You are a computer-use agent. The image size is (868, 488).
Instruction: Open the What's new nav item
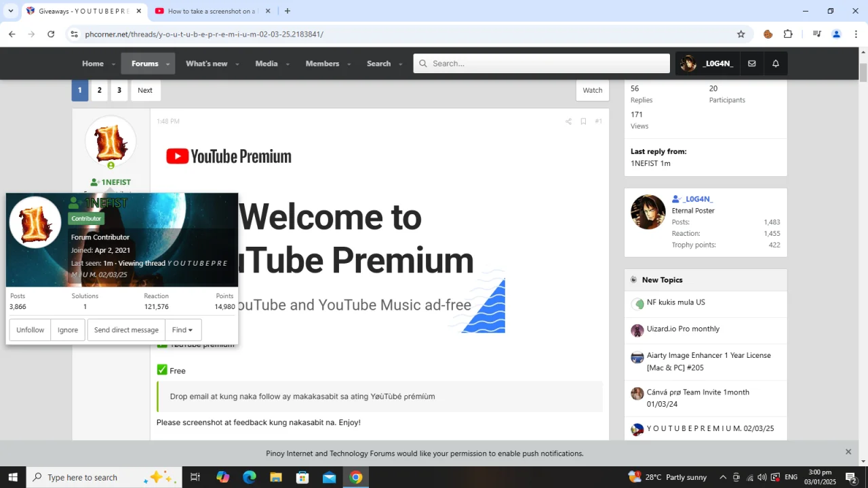click(x=206, y=64)
